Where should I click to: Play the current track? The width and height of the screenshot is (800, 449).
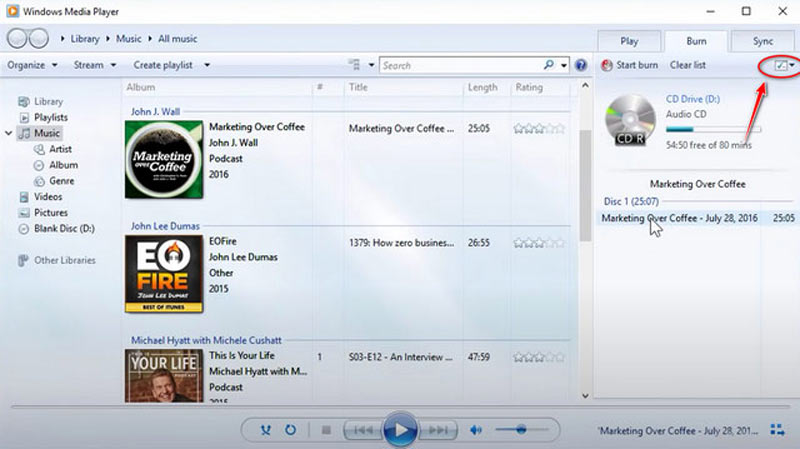point(400,430)
